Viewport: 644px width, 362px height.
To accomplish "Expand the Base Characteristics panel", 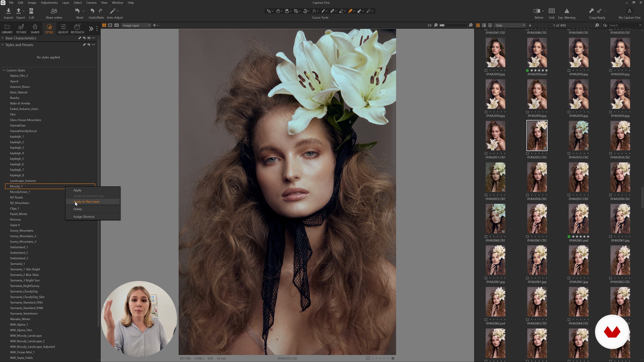I will [x=3, y=38].
